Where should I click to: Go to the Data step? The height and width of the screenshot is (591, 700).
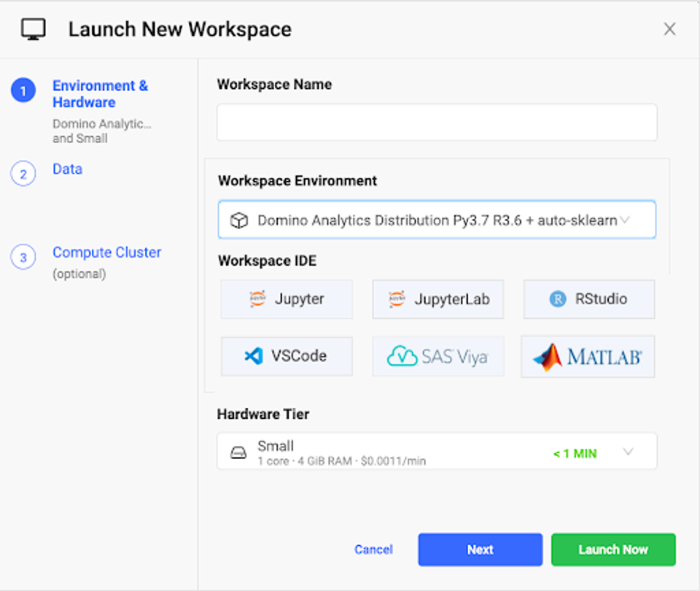[x=67, y=169]
